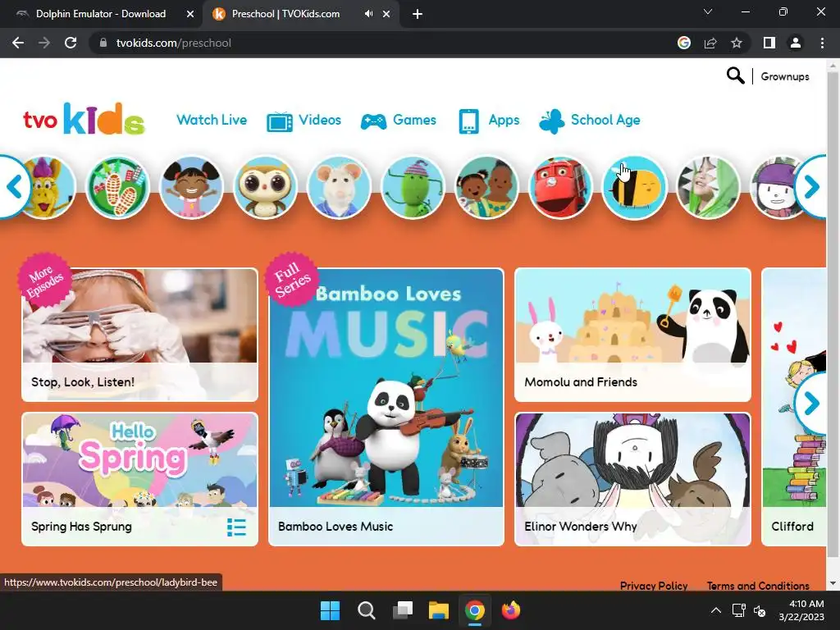The image size is (840, 630).
Task: Click the TV icon beside Videos
Action: tap(280, 121)
